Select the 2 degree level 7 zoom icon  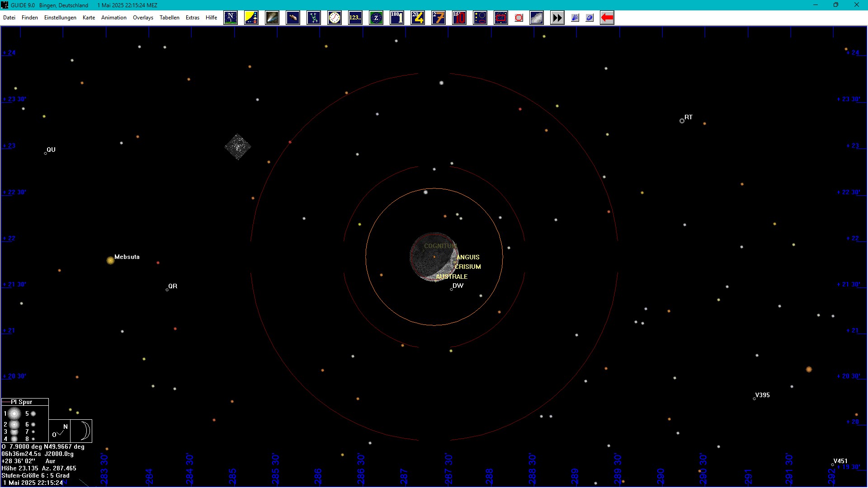click(x=439, y=18)
